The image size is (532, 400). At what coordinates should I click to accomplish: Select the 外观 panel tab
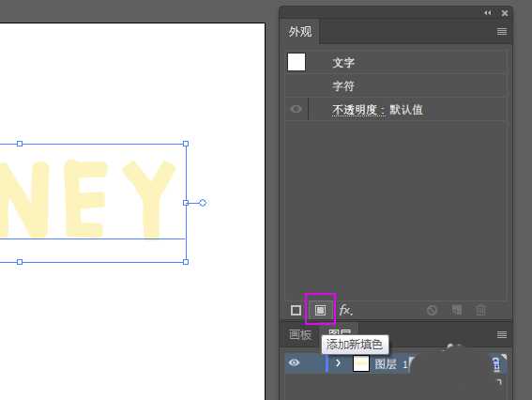coord(300,32)
